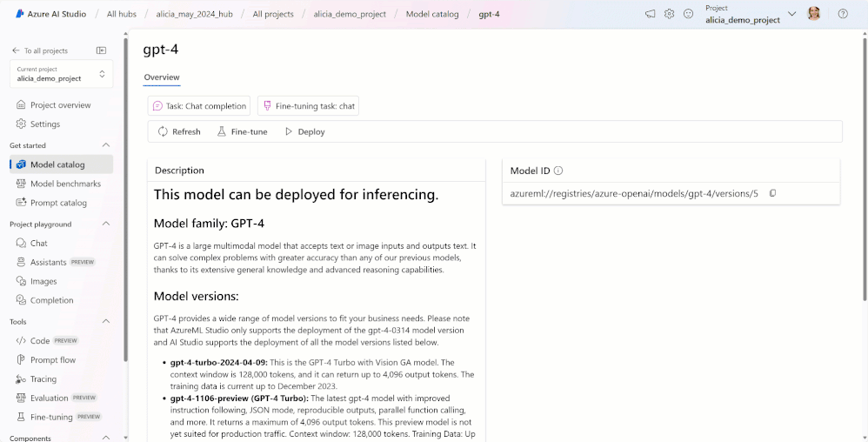Click the Refresh button
The width and height of the screenshot is (868, 442).
[179, 132]
